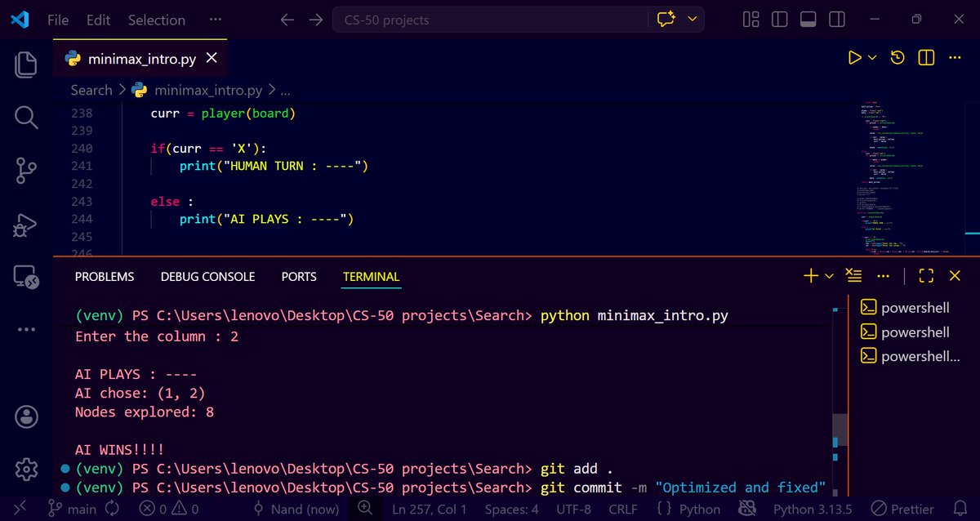Open the terminal list filter icon

point(853,275)
